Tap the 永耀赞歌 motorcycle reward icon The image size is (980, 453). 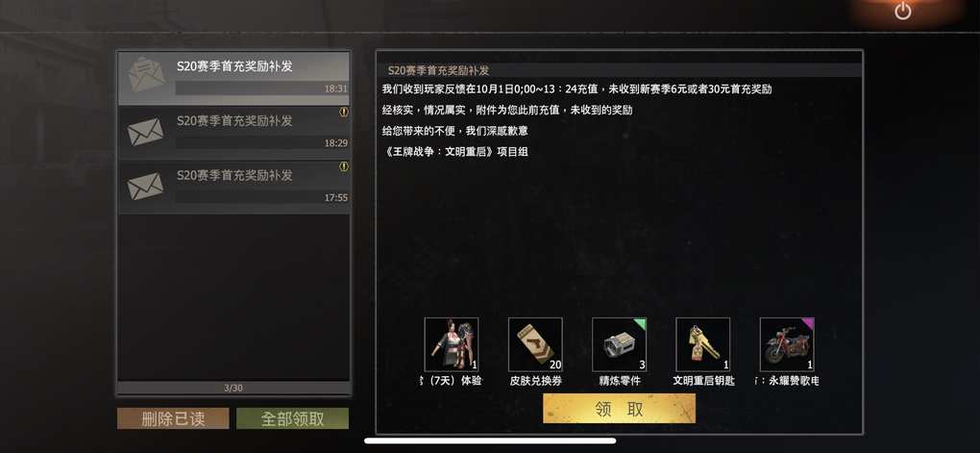pyautogui.click(x=787, y=344)
